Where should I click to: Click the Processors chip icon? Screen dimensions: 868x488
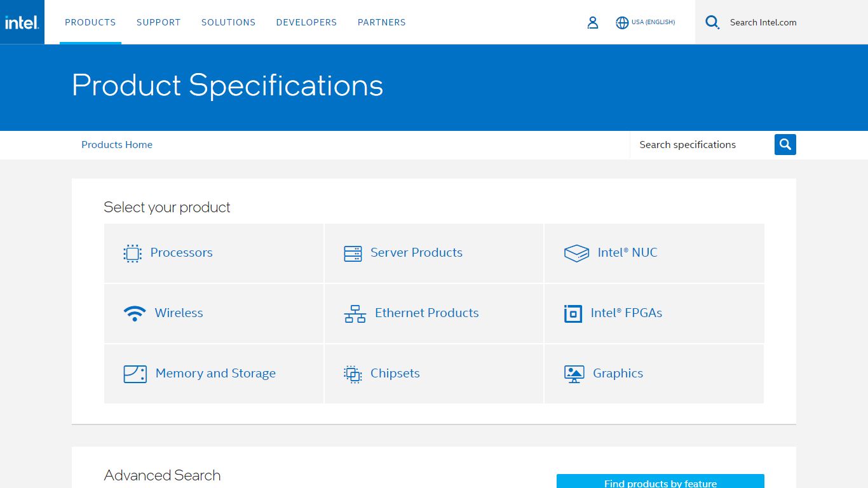coord(132,254)
